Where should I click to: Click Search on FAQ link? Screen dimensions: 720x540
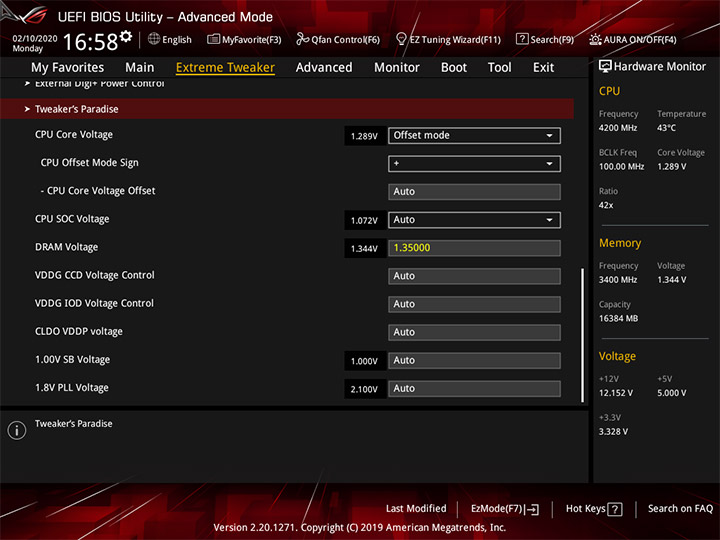[680, 509]
